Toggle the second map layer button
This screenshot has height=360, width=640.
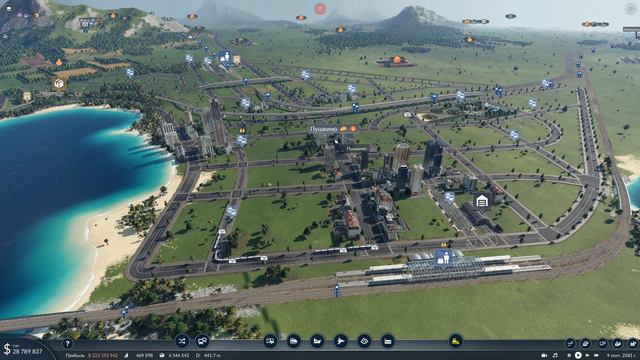pyautogui.click(x=586, y=344)
